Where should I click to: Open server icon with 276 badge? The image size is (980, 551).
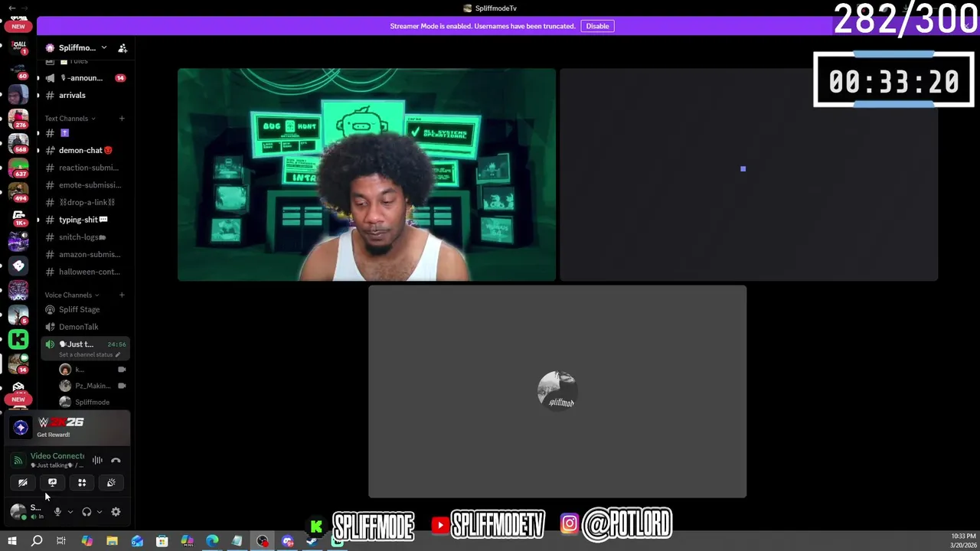coord(18,119)
